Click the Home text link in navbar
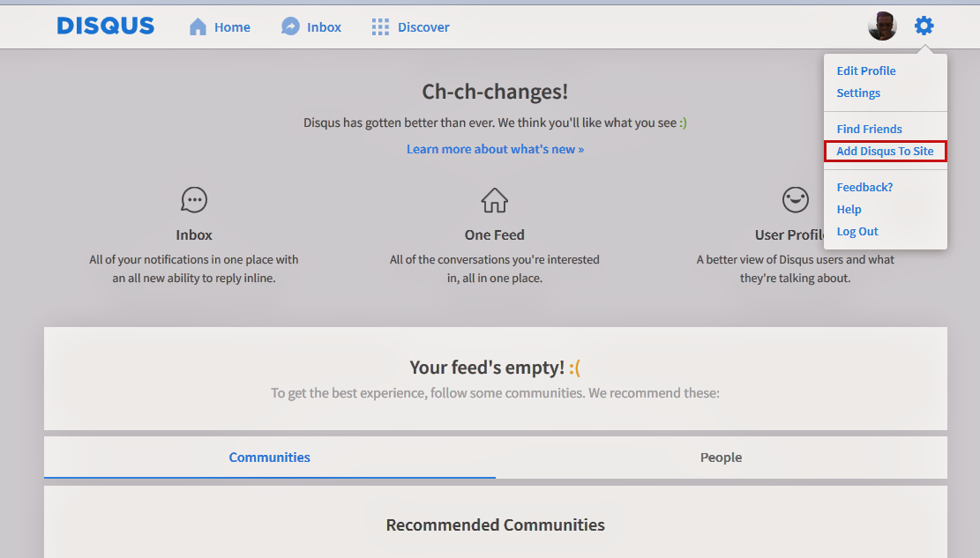980x558 pixels. (232, 27)
